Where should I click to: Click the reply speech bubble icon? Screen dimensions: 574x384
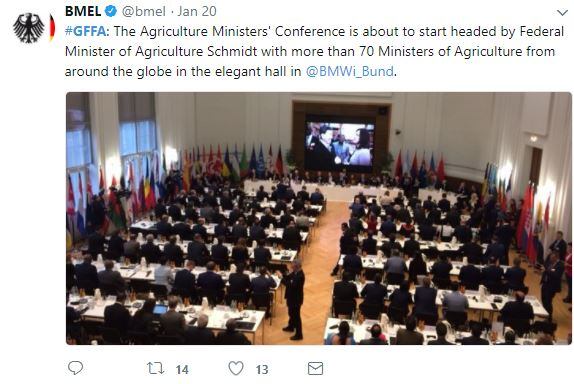[x=75, y=368]
